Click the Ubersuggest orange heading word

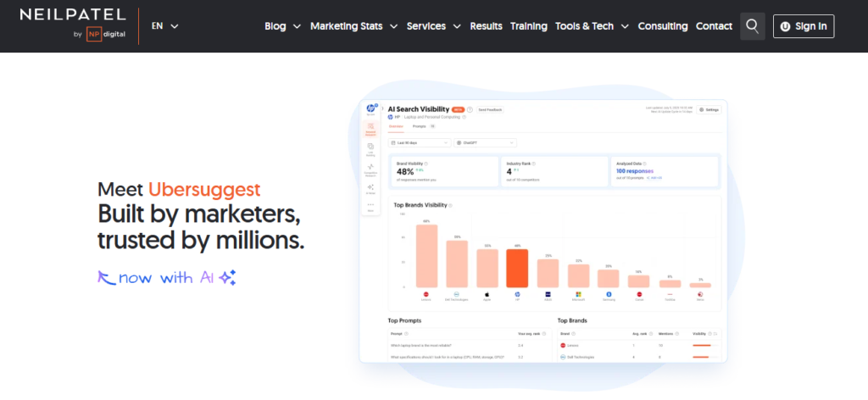[x=204, y=190]
